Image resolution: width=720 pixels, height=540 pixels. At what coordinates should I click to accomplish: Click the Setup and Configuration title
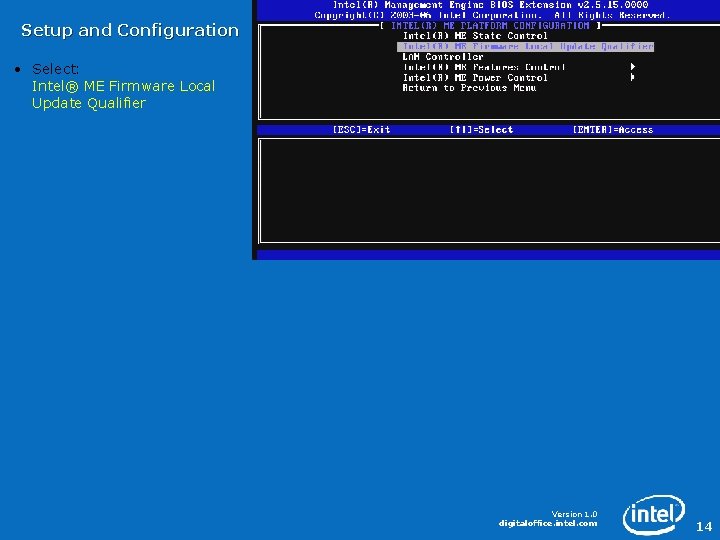click(x=130, y=30)
